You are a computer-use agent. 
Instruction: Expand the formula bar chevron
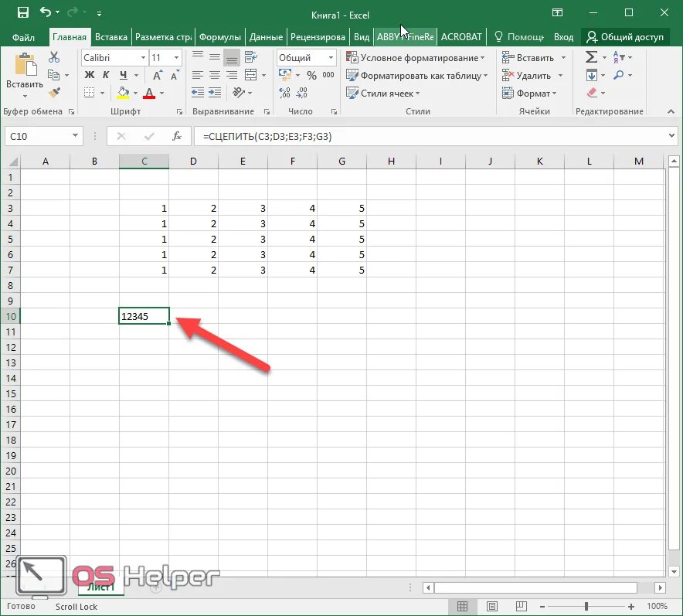coord(671,136)
